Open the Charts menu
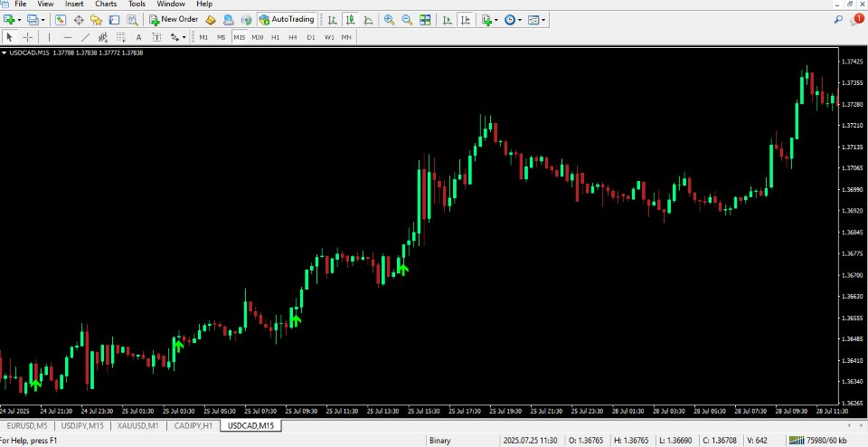 [106, 4]
